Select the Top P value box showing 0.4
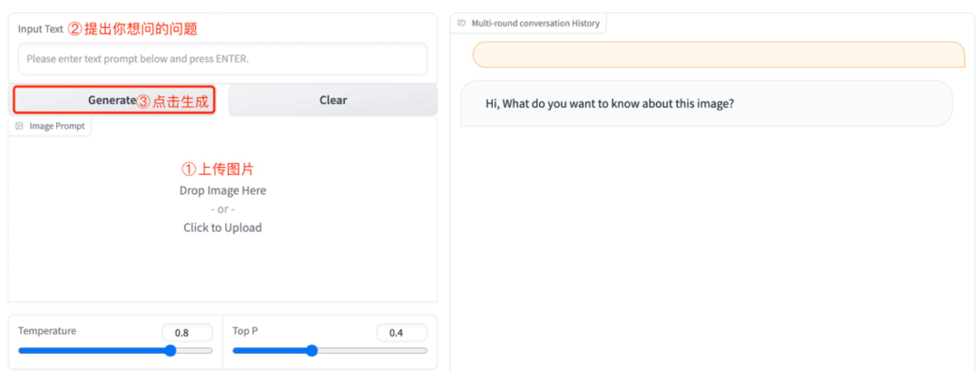Viewport: 980px width, 380px height. point(402,333)
